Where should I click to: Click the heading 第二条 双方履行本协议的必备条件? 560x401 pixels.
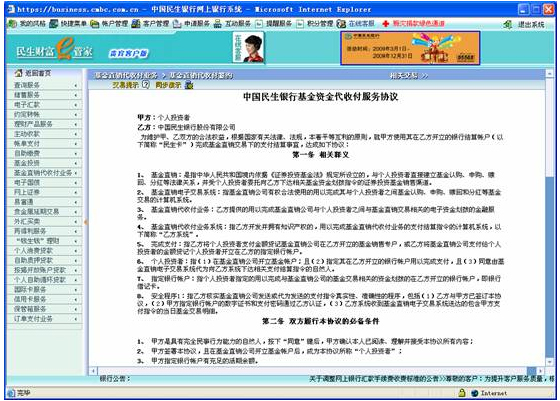pos(321,321)
